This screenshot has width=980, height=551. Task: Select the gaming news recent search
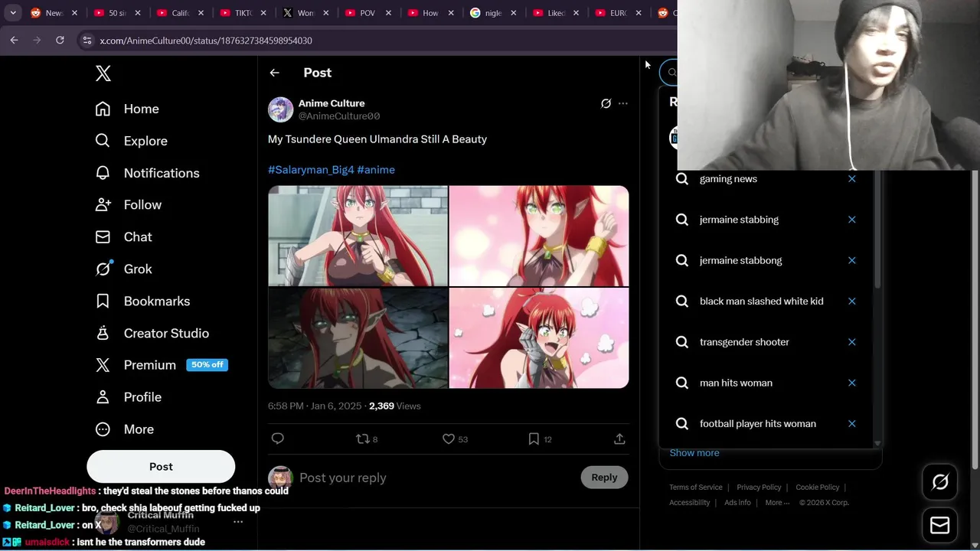click(728, 179)
